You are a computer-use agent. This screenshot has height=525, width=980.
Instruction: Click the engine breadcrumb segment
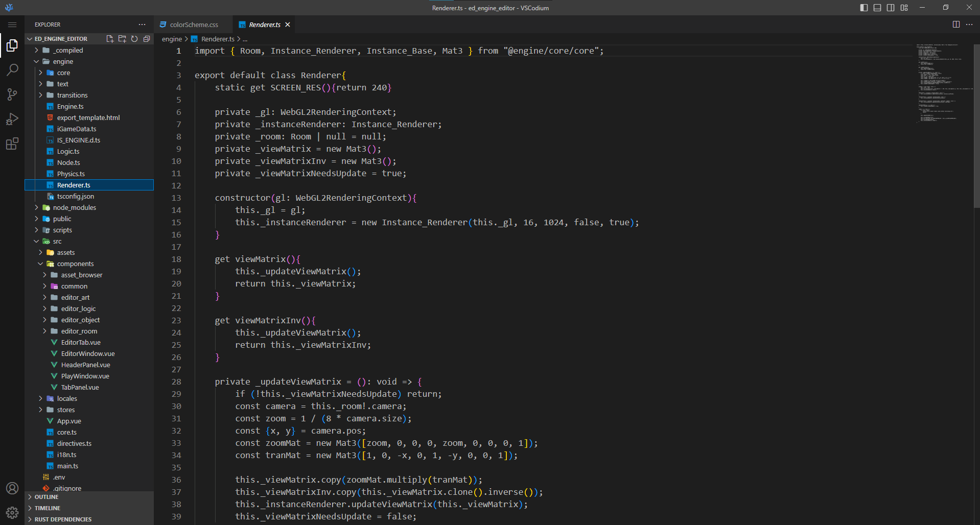coord(172,39)
